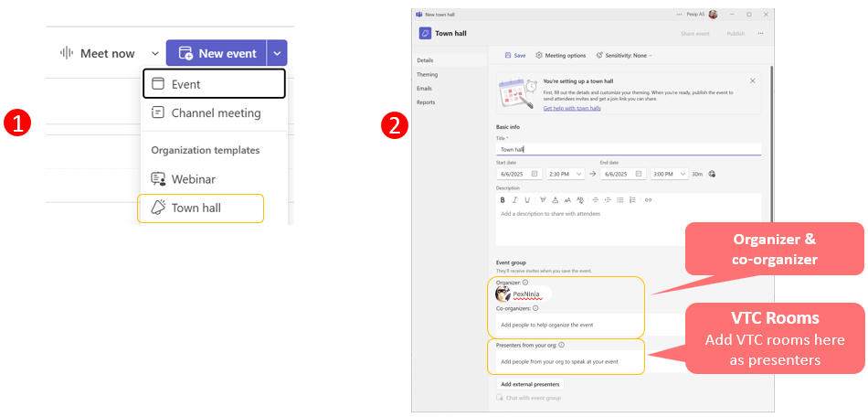Image resolution: width=868 pixels, height=417 pixels.
Task: Click the Co-organizers input field
Action: [566, 325]
